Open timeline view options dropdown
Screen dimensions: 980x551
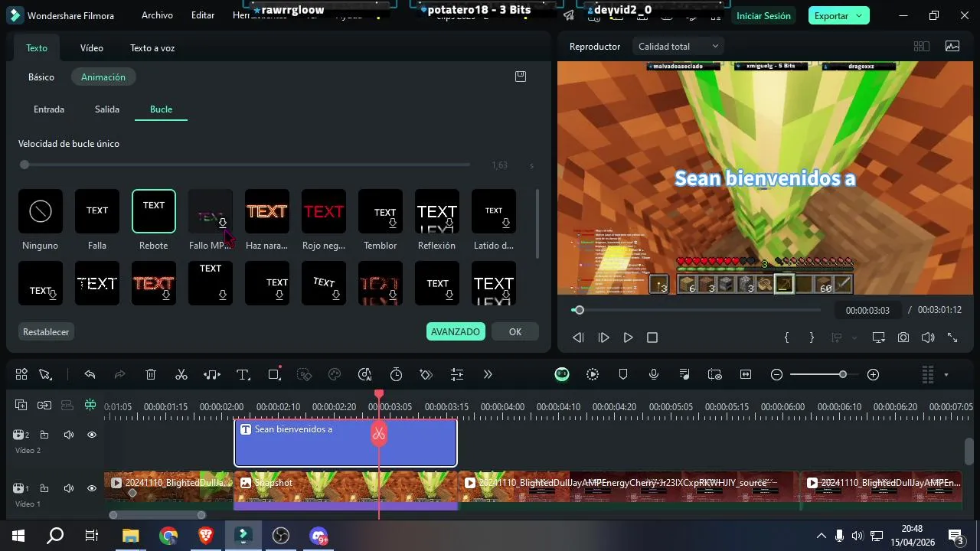pos(946,375)
